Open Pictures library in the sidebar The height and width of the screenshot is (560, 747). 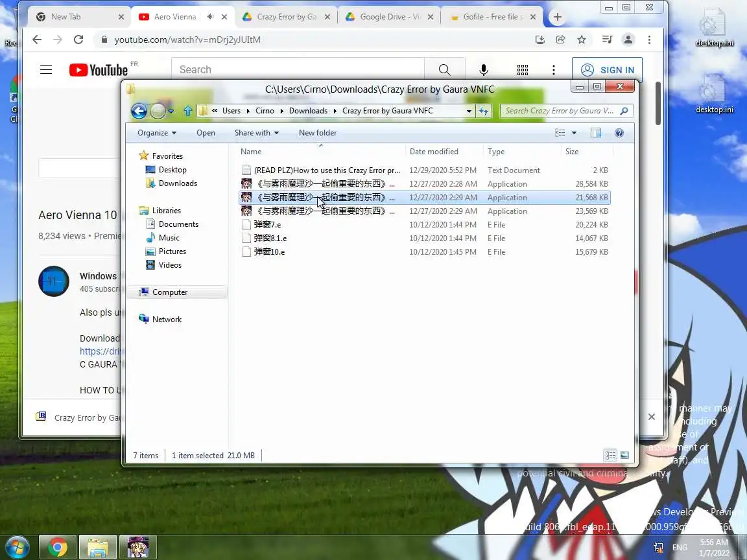tap(166, 251)
